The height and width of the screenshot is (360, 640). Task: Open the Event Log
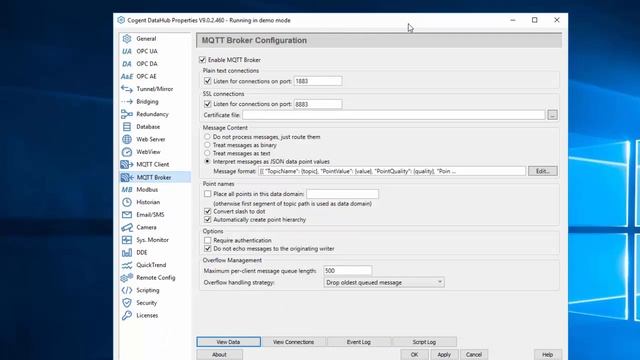coord(359,342)
